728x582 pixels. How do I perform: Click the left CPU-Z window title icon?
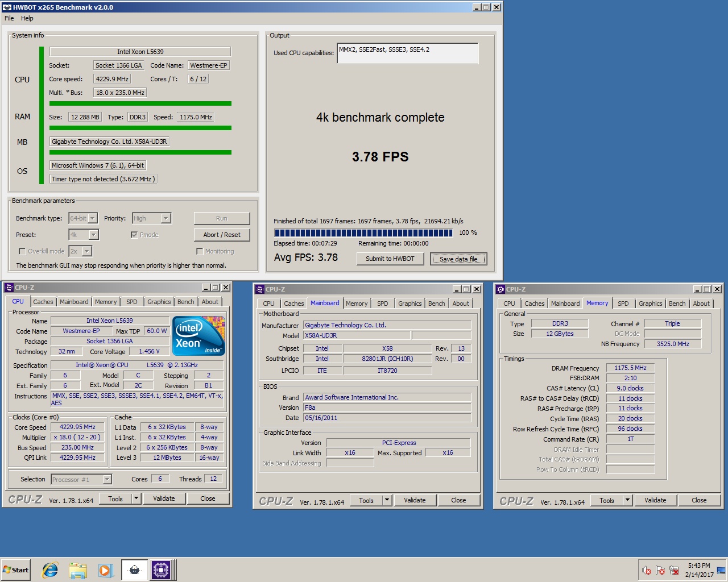pos(9,288)
